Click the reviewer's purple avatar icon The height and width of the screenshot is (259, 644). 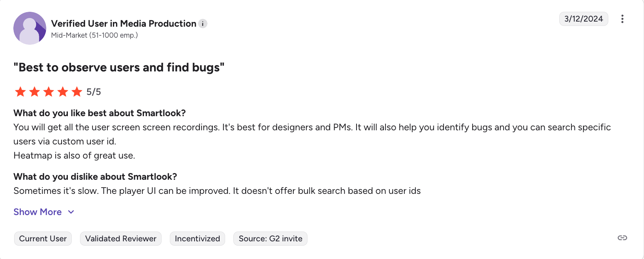click(30, 28)
